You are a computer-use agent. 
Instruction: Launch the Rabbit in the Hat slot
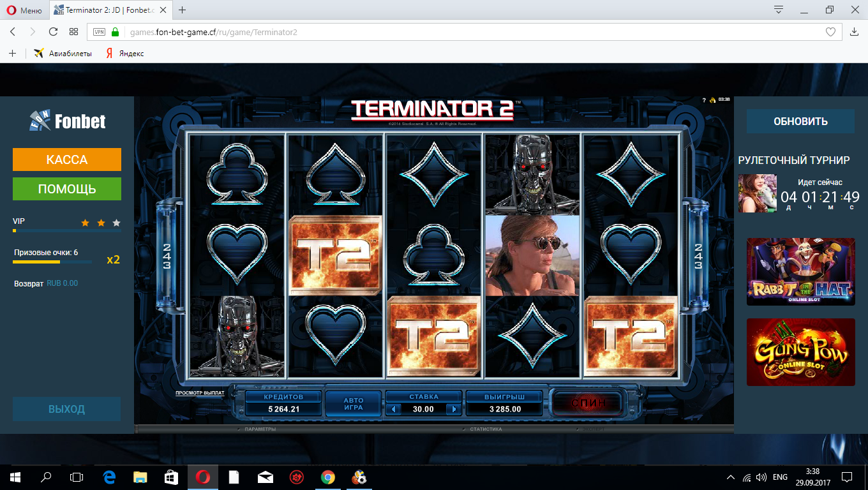click(801, 272)
